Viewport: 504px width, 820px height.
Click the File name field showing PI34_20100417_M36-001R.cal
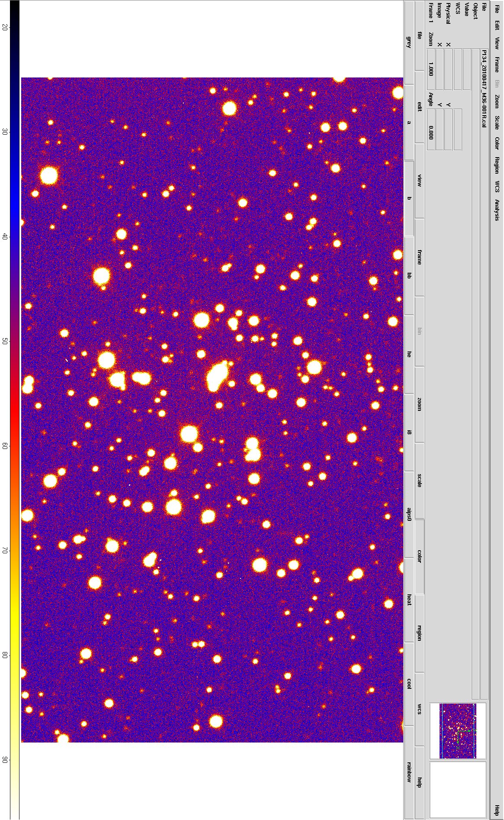[484, 374]
